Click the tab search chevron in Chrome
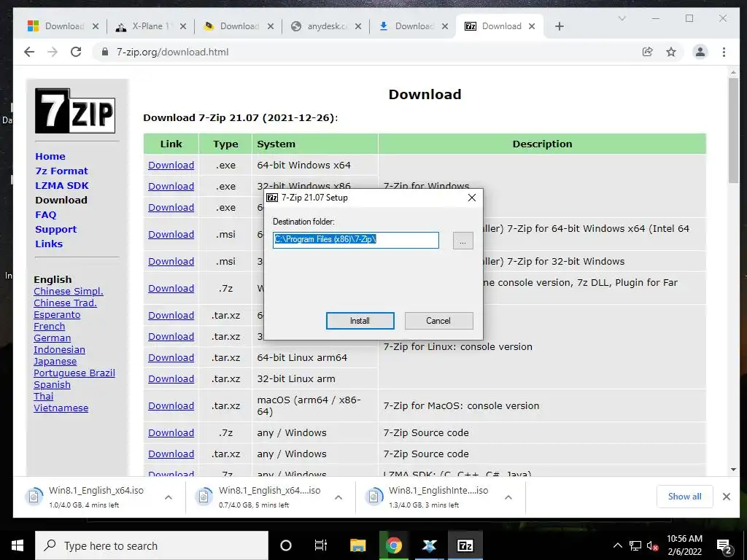 (622, 18)
